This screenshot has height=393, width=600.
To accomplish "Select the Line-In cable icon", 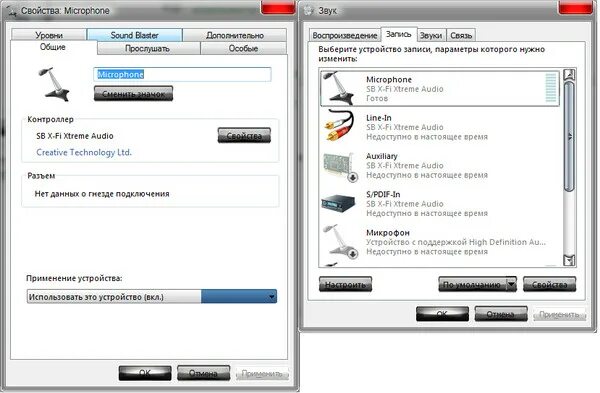I will point(339,126).
